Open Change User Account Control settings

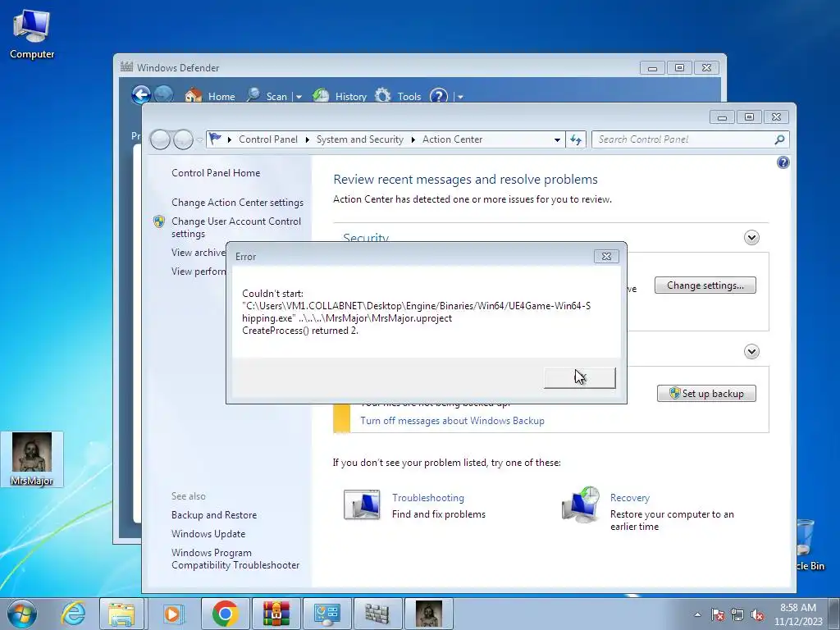235,227
